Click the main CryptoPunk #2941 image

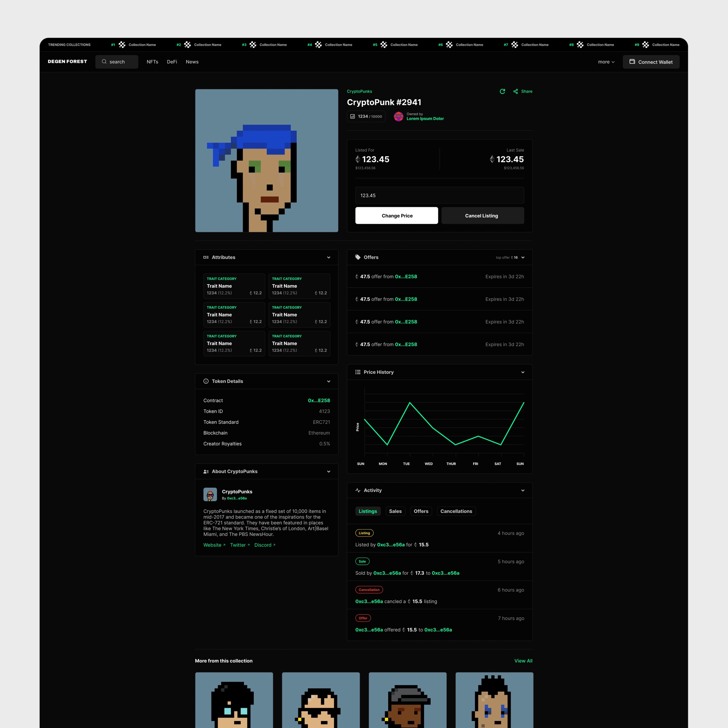(x=267, y=161)
